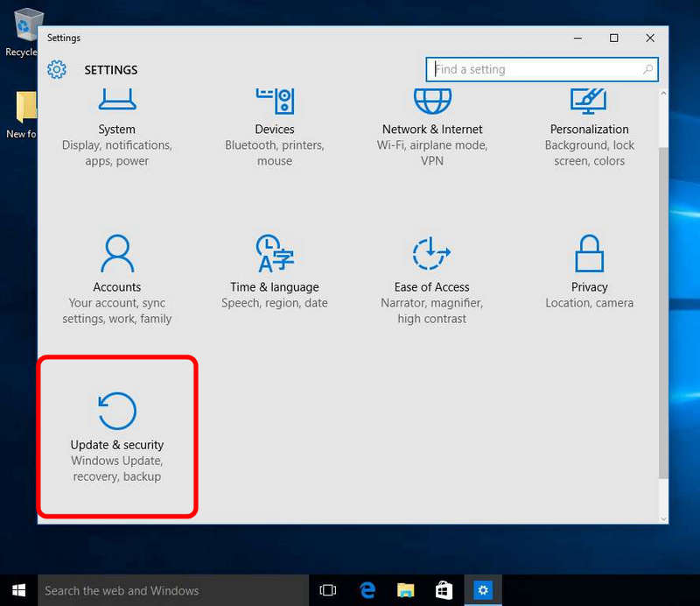Click the System label text
Viewport: 700px width, 606px height.
click(117, 129)
